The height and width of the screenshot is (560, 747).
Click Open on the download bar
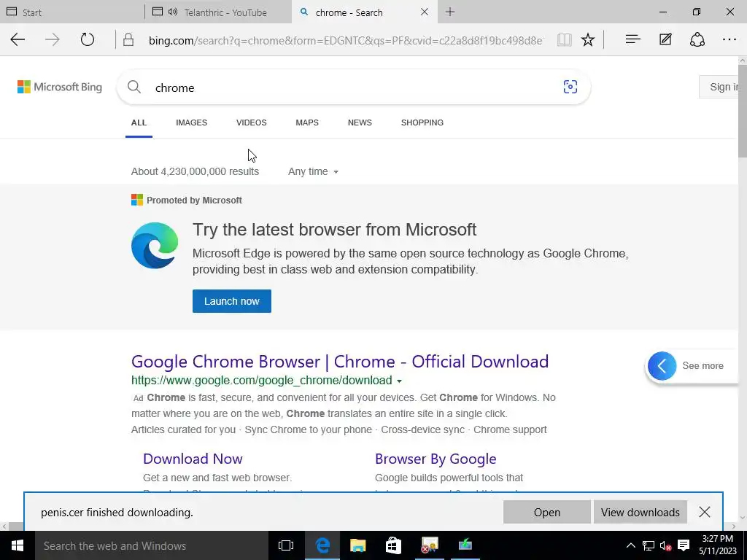(x=547, y=512)
